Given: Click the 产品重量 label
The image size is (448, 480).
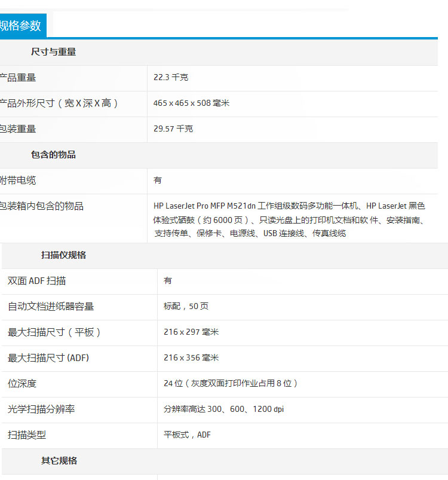Looking at the screenshot, I should (18, 78).
